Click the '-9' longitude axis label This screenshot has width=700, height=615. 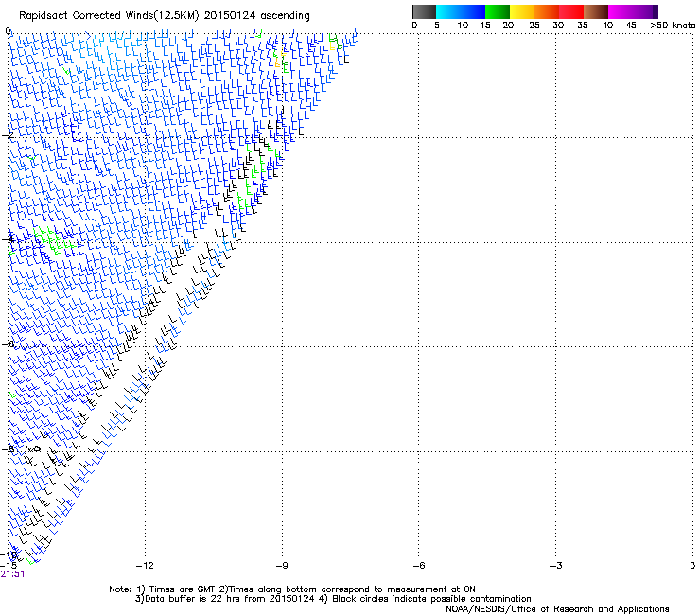coord(281,566)
